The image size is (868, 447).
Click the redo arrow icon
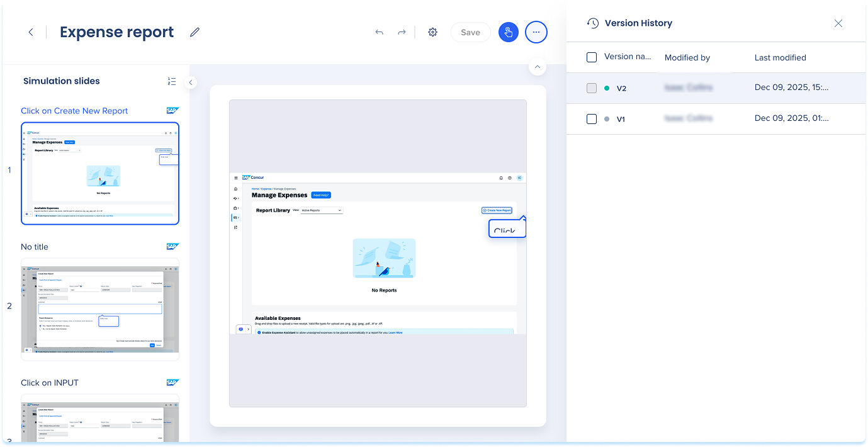pyautogui.click(x=402, y=32)
